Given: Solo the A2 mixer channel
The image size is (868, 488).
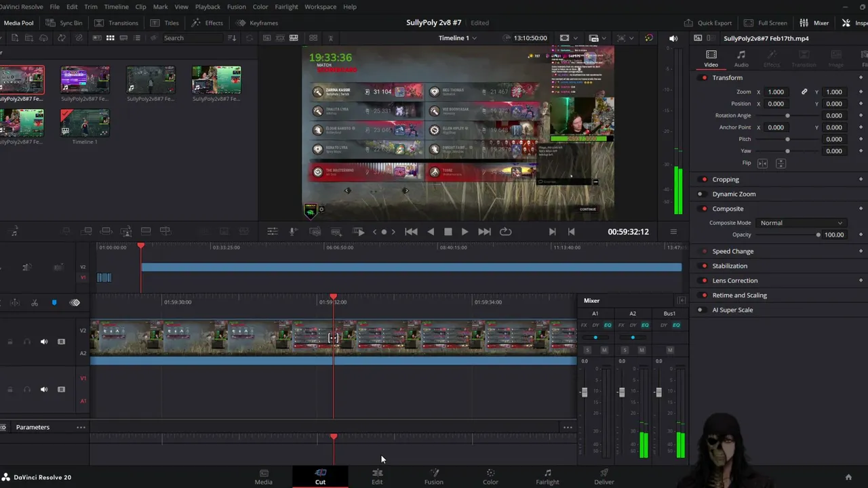Looking at the screenshot, I should pyautogui.click(x=625, y=350).
